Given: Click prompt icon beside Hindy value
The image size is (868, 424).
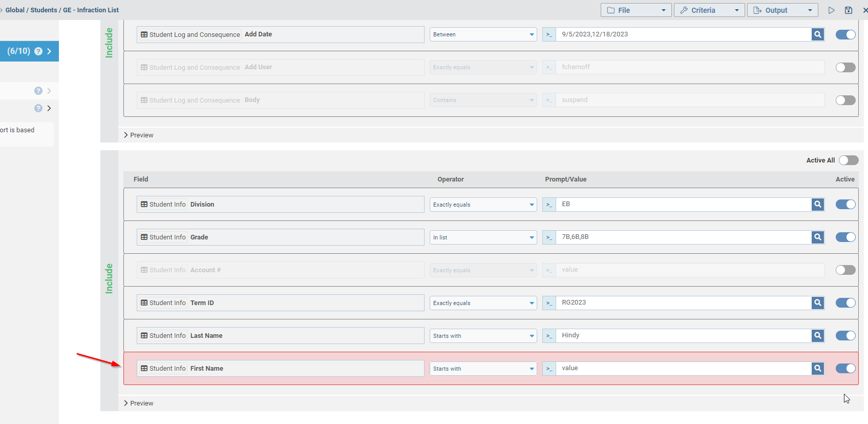Looking at the screenshot, I should tap(549, 335).
